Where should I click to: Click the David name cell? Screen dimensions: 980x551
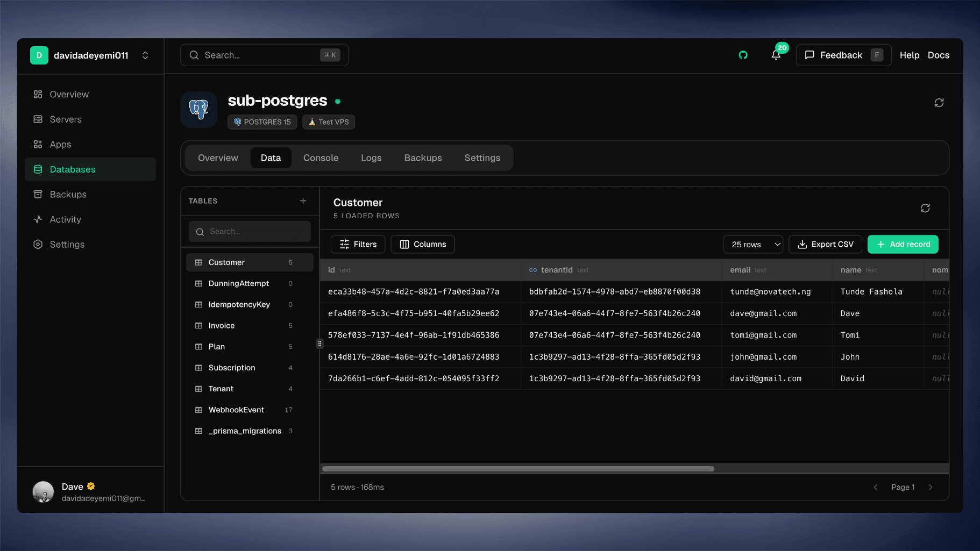[x=878, y=378]
